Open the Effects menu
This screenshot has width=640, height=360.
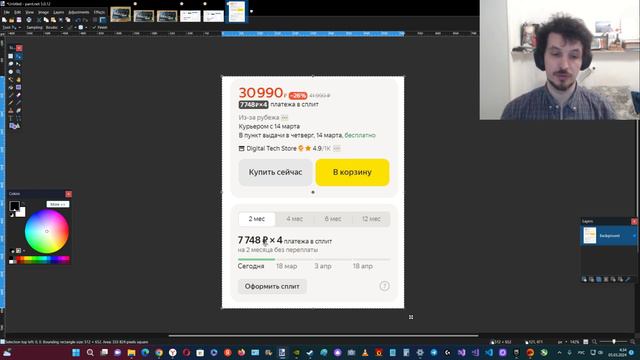[x=99, y=12]
